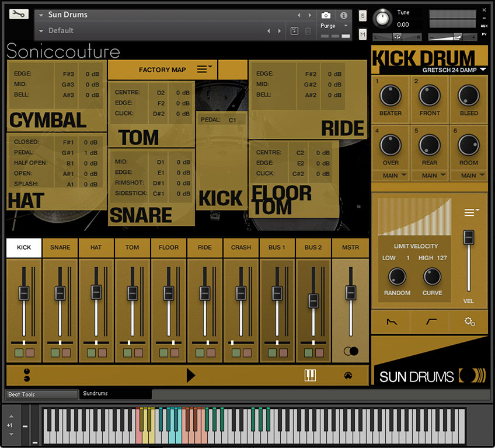
Task: Open the envelope shape page icon
Action: (392, 322)
